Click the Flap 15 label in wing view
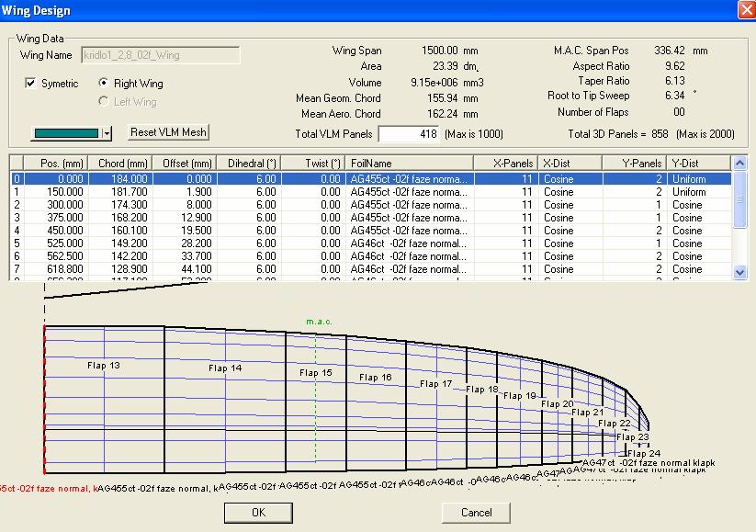756x532 pixels. pos(316,372)
